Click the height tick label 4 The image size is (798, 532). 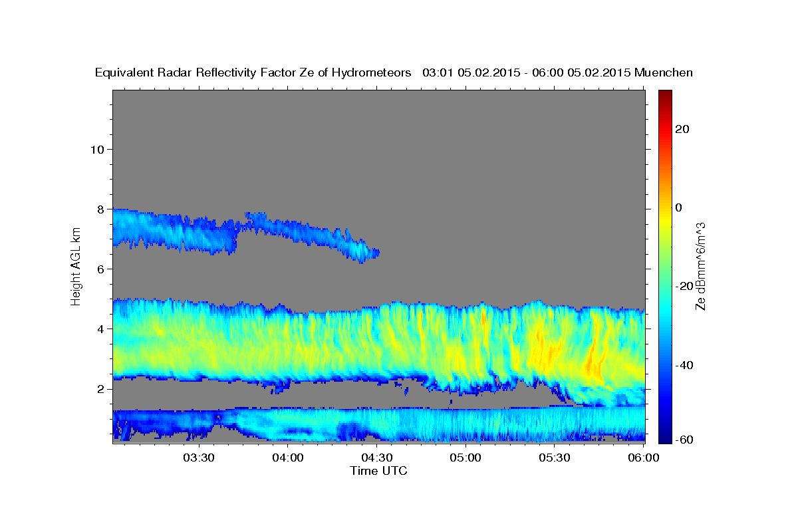100,329
